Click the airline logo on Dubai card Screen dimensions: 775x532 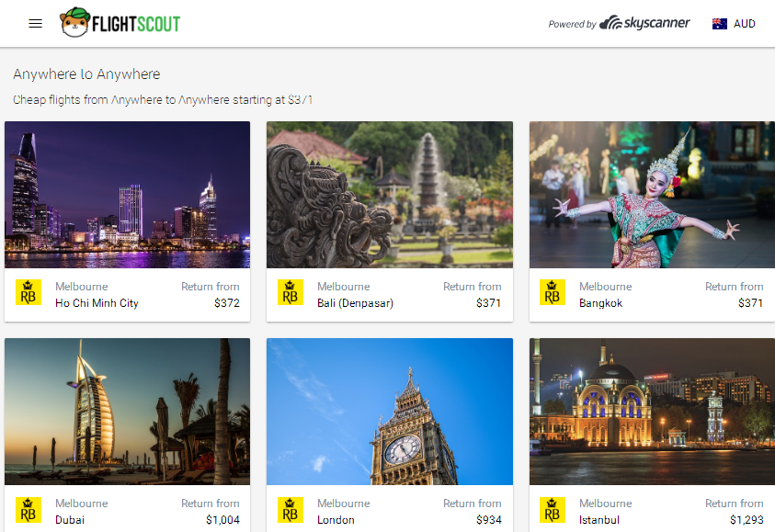click(x=28, y=509)
